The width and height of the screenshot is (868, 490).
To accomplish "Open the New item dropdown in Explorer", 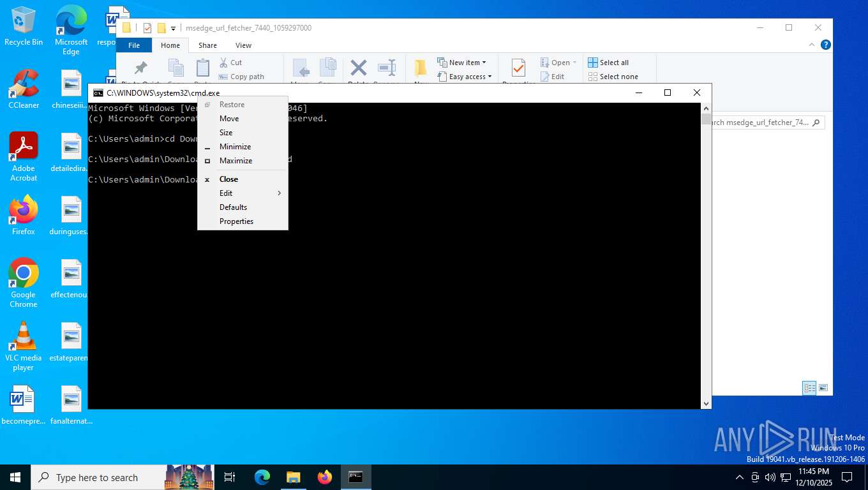I will (462, 63).
